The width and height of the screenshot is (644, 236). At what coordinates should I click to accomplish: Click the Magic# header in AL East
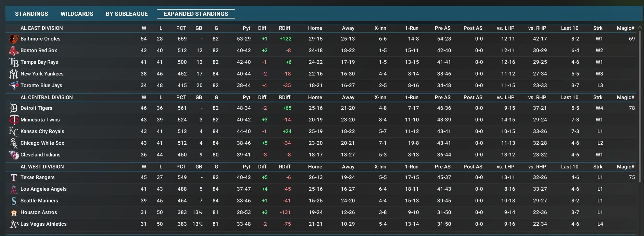[x=626, y=28]
